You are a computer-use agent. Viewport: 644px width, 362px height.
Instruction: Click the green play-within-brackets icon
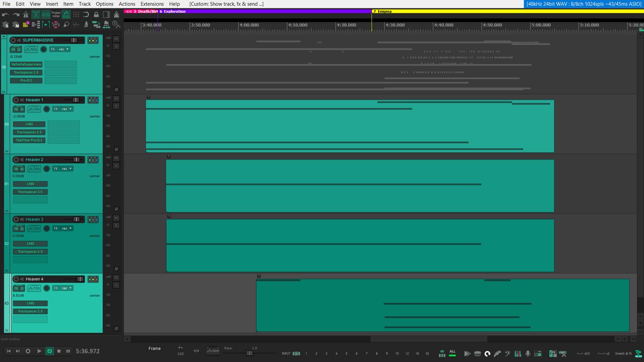tap(46, 25)
